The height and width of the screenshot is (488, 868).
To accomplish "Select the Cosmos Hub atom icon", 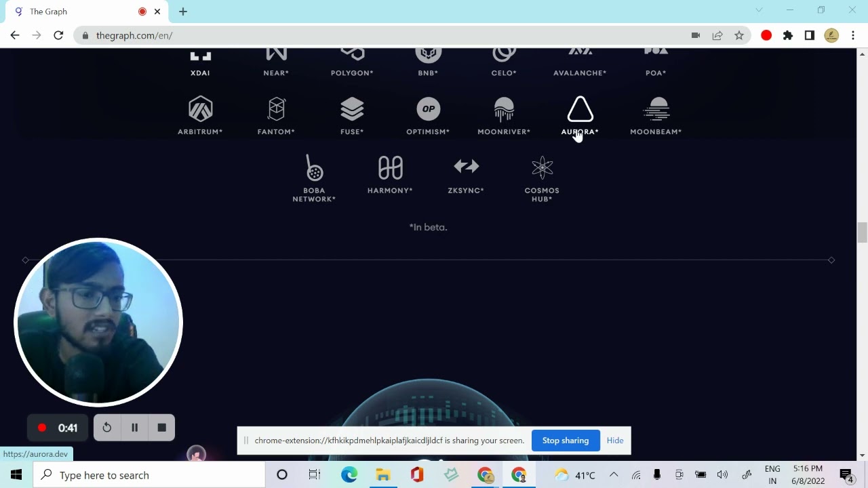I will (x=542, y=167).
